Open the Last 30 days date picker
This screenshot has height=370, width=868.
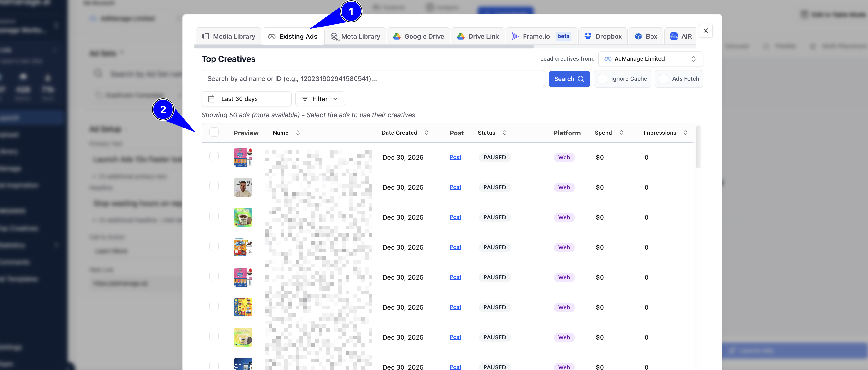246,99
